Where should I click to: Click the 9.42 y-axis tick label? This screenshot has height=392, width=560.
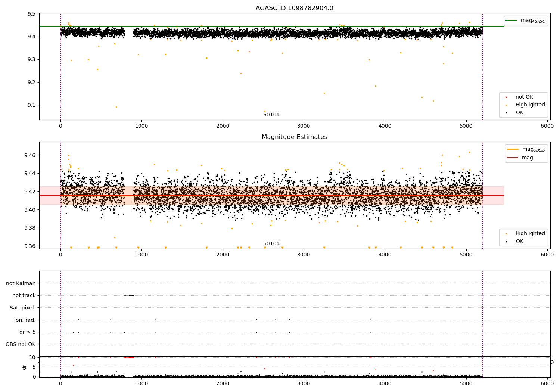click(30, 192)
